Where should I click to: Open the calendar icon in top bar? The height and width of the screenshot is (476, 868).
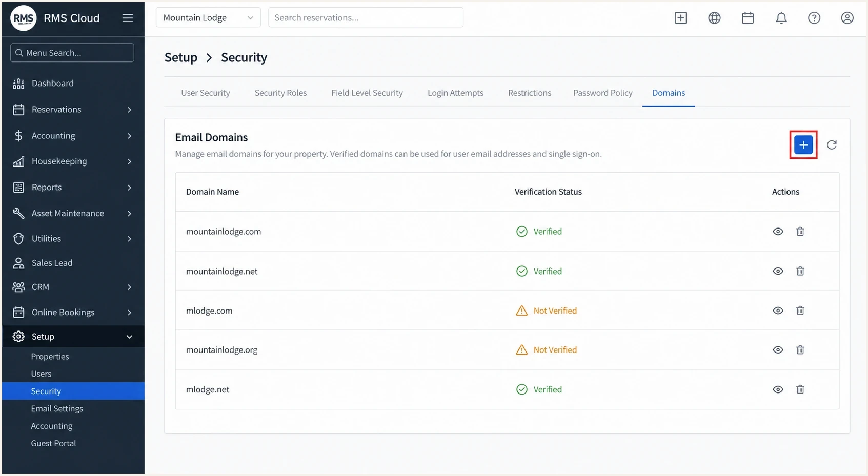(748, 18)
